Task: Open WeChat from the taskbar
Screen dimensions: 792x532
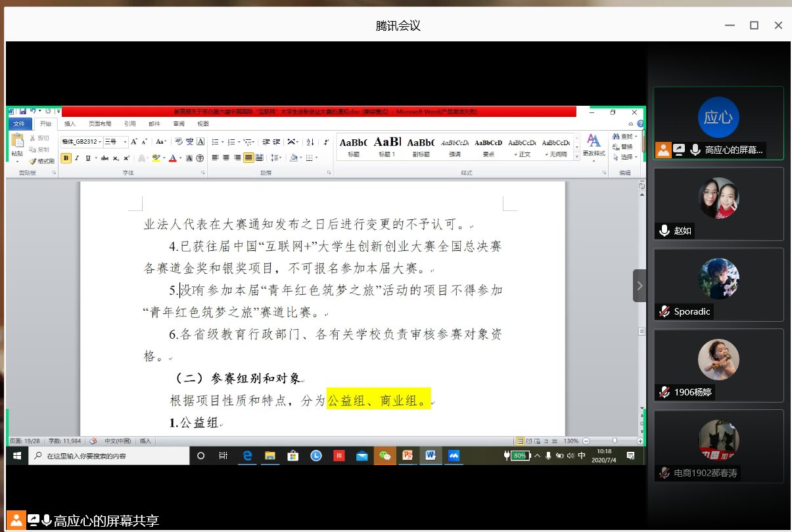Action: click(x=383, y=455)
